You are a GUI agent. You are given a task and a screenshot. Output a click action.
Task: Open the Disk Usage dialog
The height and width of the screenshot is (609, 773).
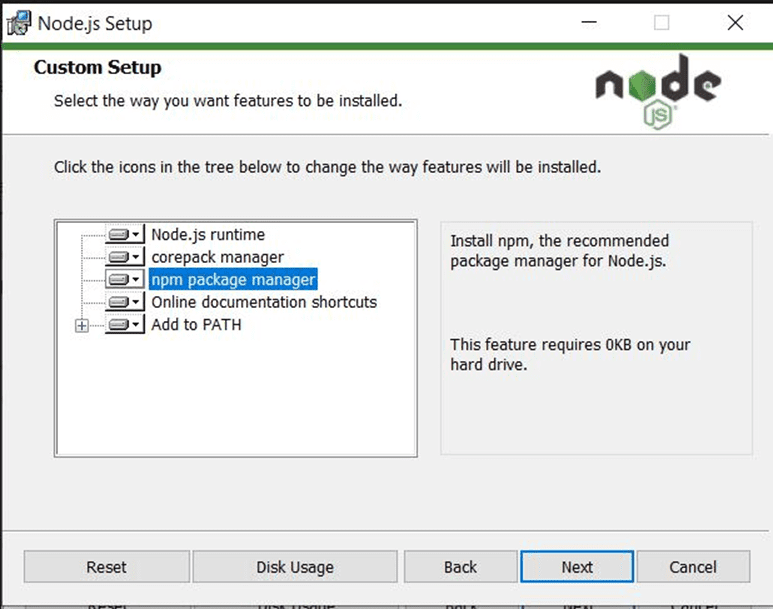(x=294, y=567)
